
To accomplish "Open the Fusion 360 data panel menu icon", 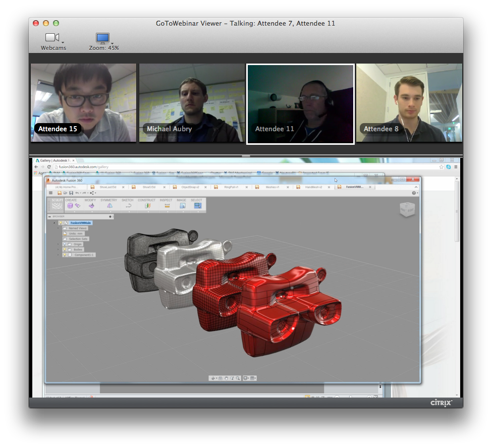I will tap(50, 193).
